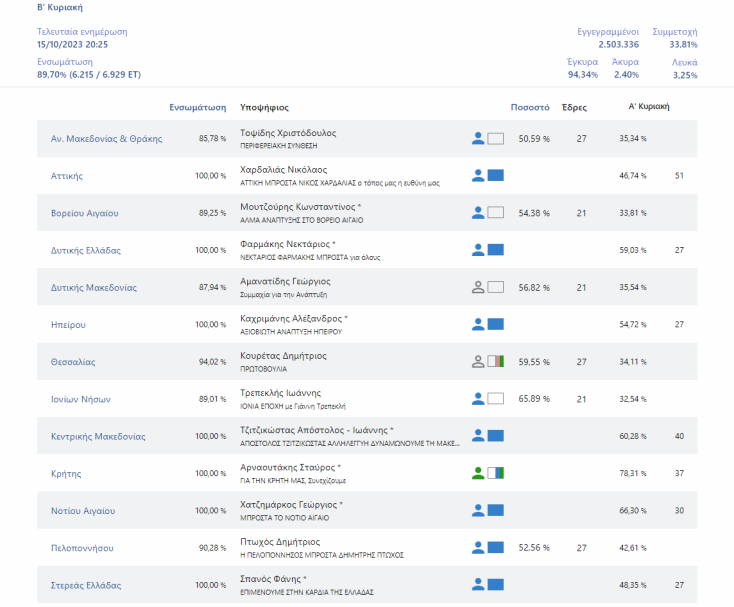Click the empty white color box for Μουτζούρης Κωνσταντίνος
734x607 pixels.
tap(495, 213)
